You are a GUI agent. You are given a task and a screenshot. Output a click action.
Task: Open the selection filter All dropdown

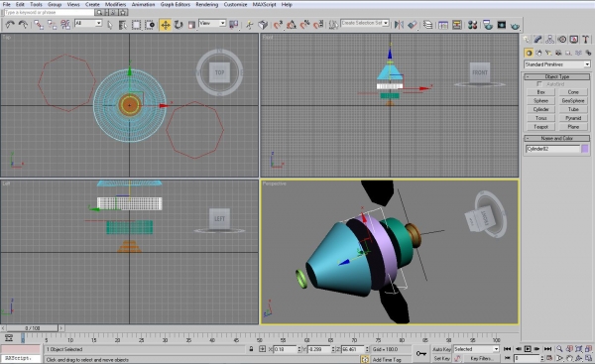pos(88,23)
